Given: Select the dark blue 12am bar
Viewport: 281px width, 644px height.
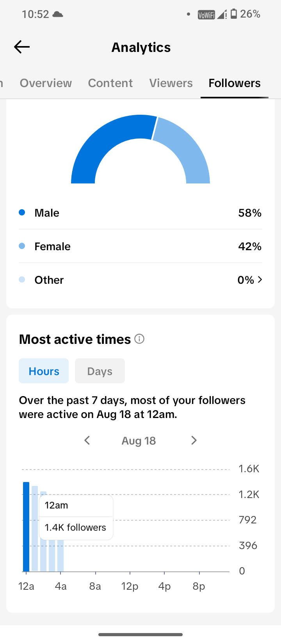Looking at the screenshot, I should pyautogui.click(x=26, y=527).
